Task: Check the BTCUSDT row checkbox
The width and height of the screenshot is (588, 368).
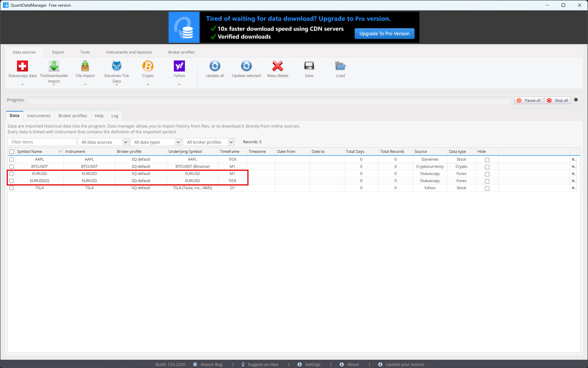Action: click(11, 166)
